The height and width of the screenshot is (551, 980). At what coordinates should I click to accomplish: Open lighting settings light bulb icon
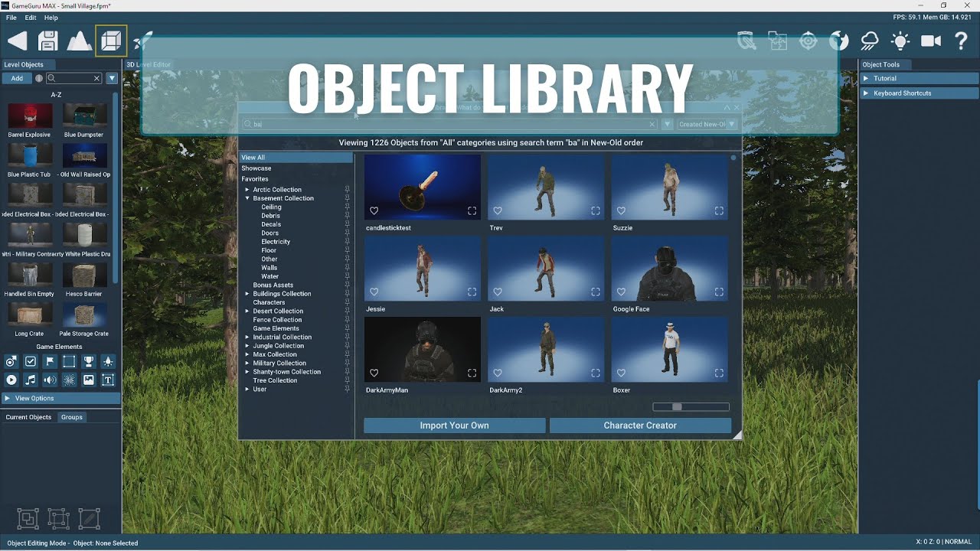[x=900, y=41]
